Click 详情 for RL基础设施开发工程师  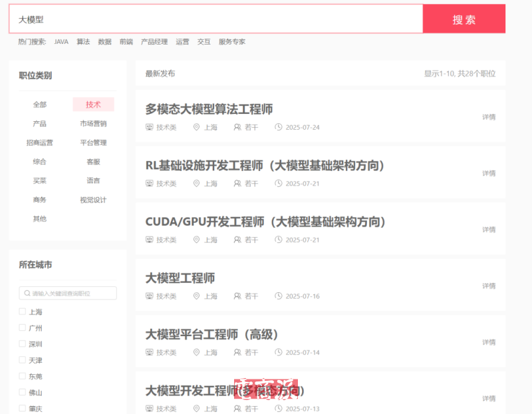click(489, 174)
